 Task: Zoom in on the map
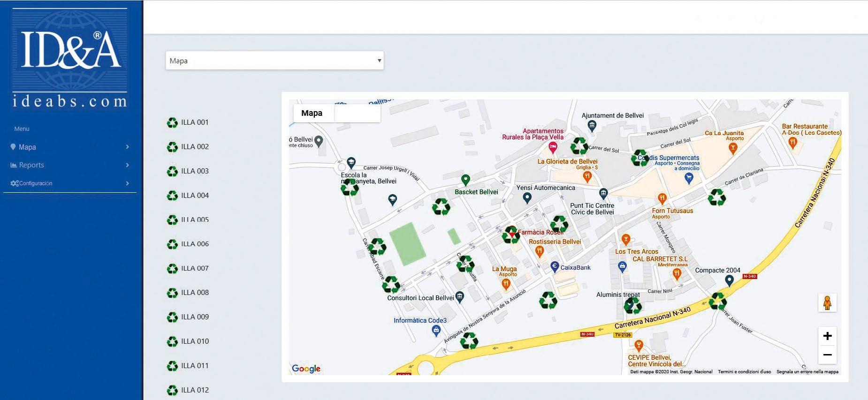[828, 336]
